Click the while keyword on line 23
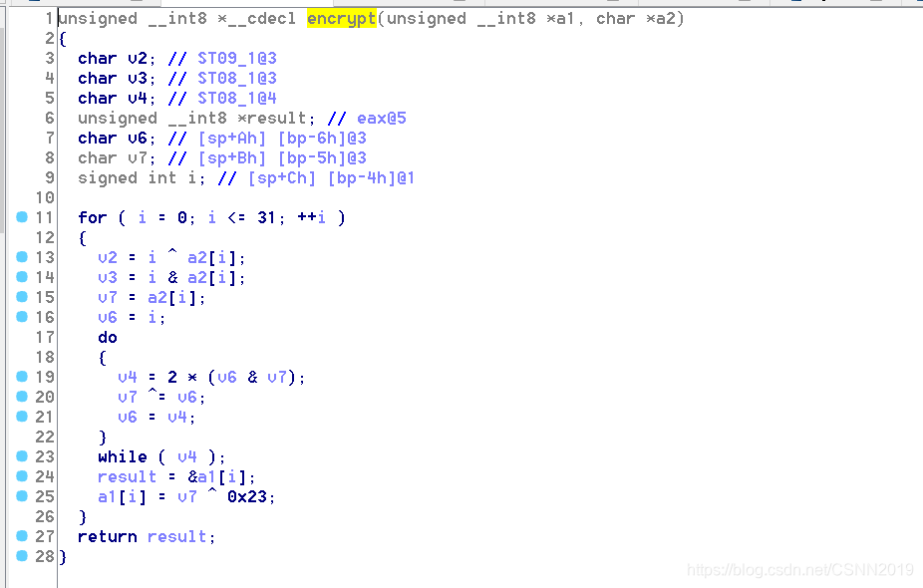 pos(123,456)
